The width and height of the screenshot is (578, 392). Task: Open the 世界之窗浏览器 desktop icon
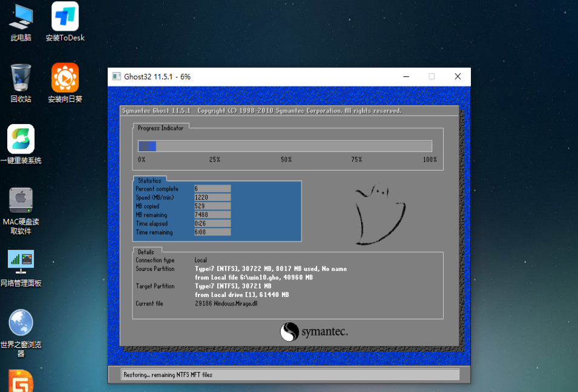[x=21, y=333]
